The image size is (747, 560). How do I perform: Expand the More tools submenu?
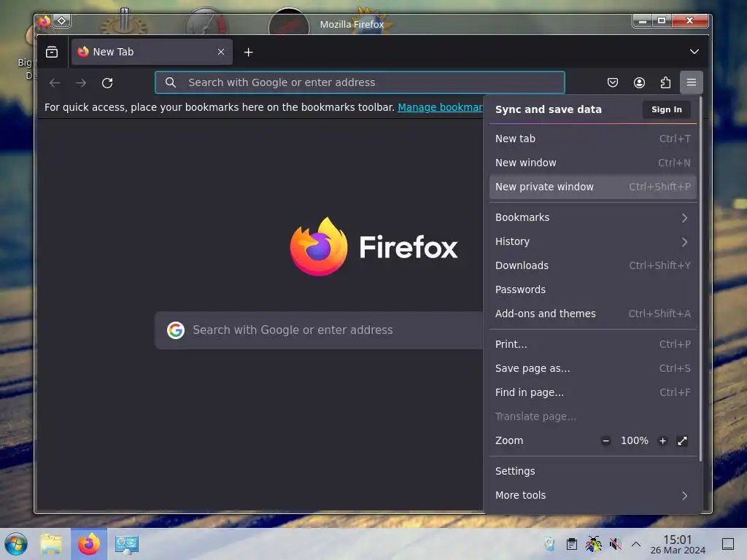click(592, 495)
